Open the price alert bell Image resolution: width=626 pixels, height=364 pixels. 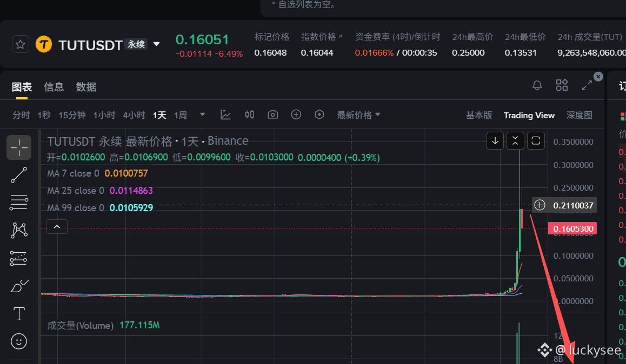(537, 85)
